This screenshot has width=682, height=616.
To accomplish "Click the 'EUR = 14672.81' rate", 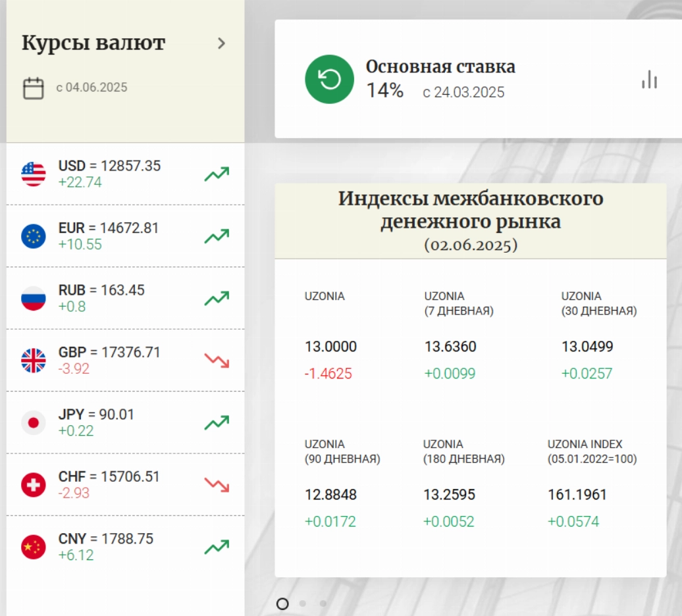I will [x=109, y=228].
